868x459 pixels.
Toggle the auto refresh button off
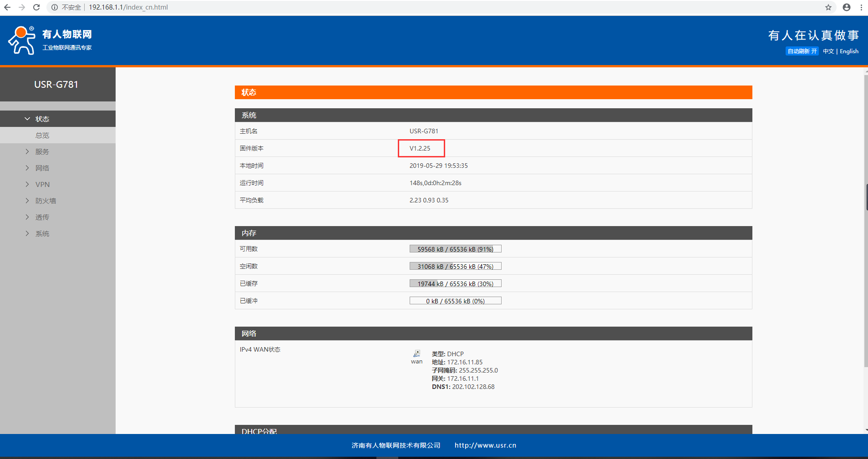point(802,51)
